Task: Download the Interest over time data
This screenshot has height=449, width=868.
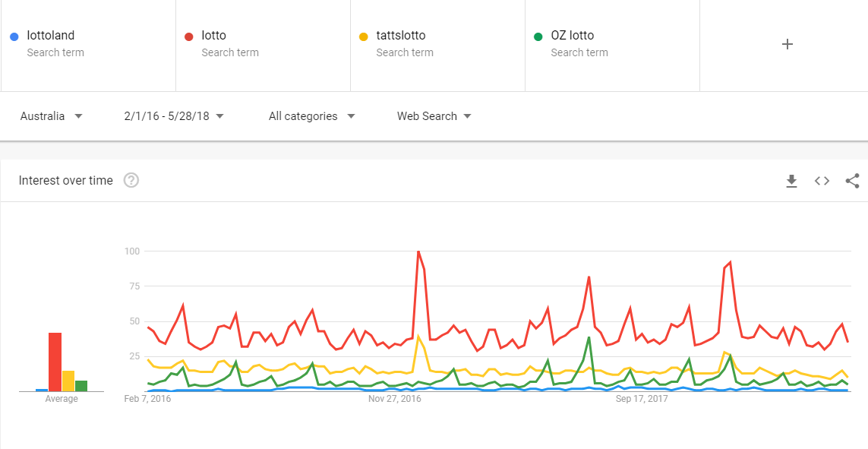Action: pyautogui.click(x=791, y=181)
